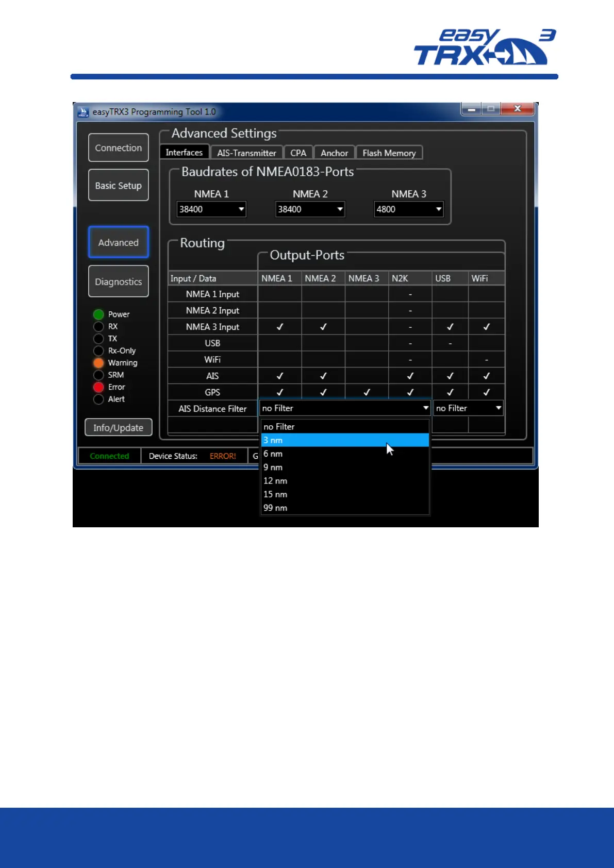Screen dimensions: 614x868
Task: Toggle NMEA 3 Input routing to NMEA 1
Action: (x=280, y=327)
